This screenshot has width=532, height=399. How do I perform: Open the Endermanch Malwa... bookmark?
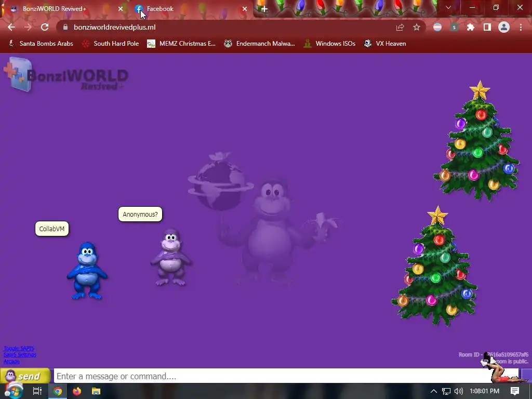click(260, 44)
